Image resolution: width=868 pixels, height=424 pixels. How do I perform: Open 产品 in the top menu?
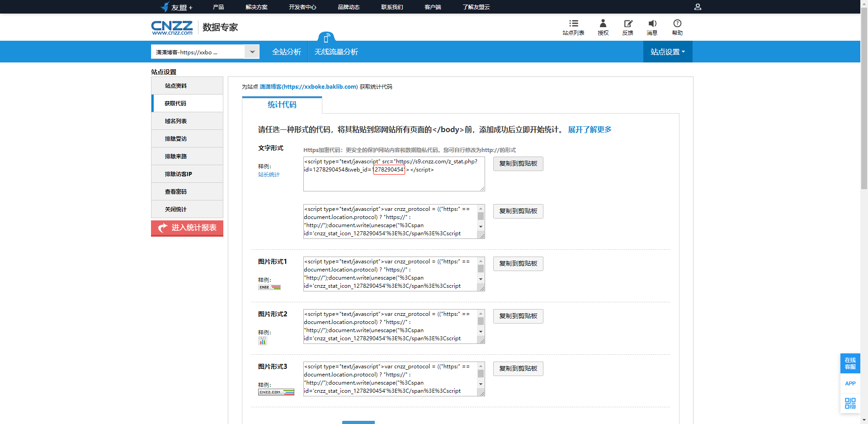(218, 7)
